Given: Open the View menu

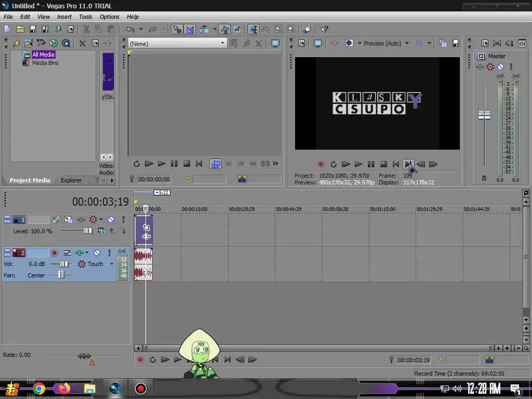Looking at the screenshot, I should (x=44, y=17).
